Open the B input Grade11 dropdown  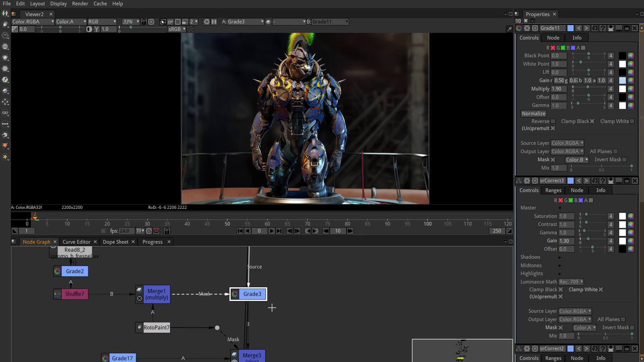[330, 22]
